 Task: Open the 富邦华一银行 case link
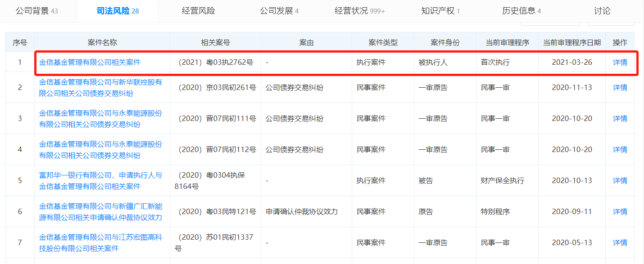pyautogui.click(x=100, y=180)
